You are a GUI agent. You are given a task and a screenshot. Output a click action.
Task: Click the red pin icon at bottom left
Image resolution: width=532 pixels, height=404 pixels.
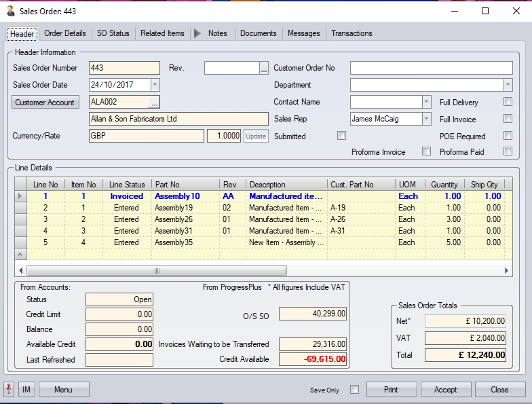[9, 390]
